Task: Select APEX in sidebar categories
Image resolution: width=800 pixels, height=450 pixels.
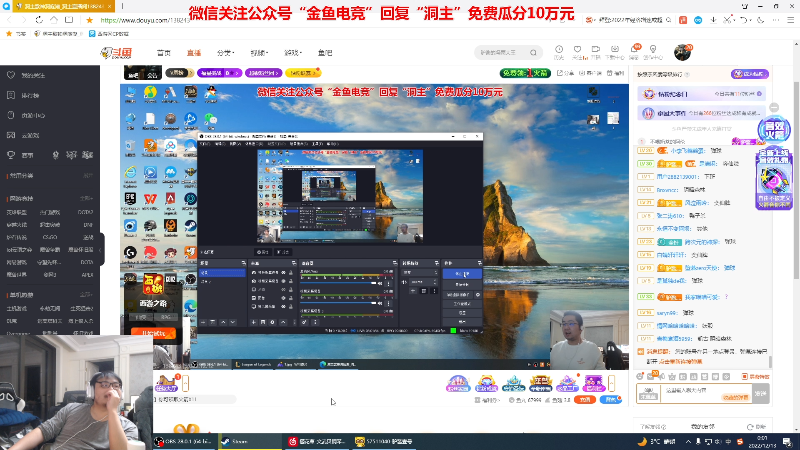Action: (87, 274)
